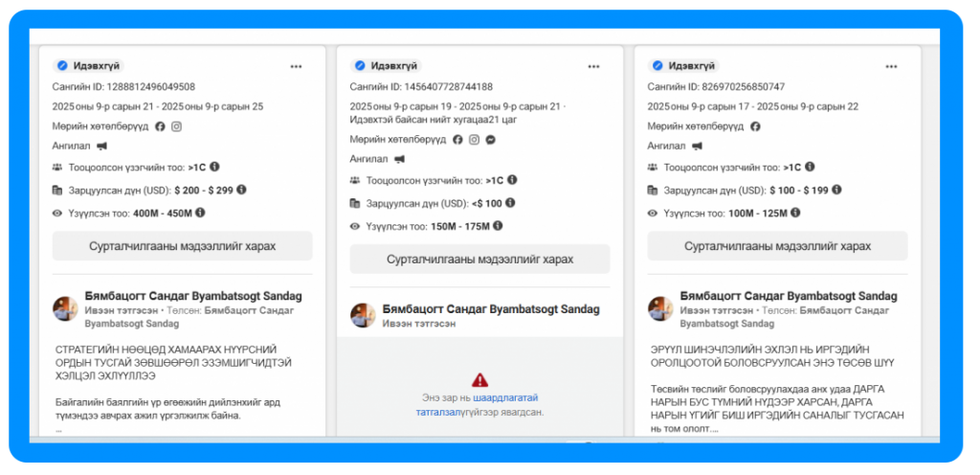Open three-dot menu for ad 826970256850747
Screen dimensions: 980x475
coord(892,66)
